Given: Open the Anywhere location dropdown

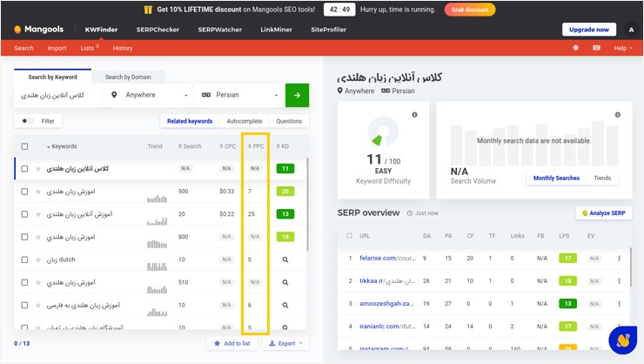Looking at the screenshot, I should pos(149,95).
